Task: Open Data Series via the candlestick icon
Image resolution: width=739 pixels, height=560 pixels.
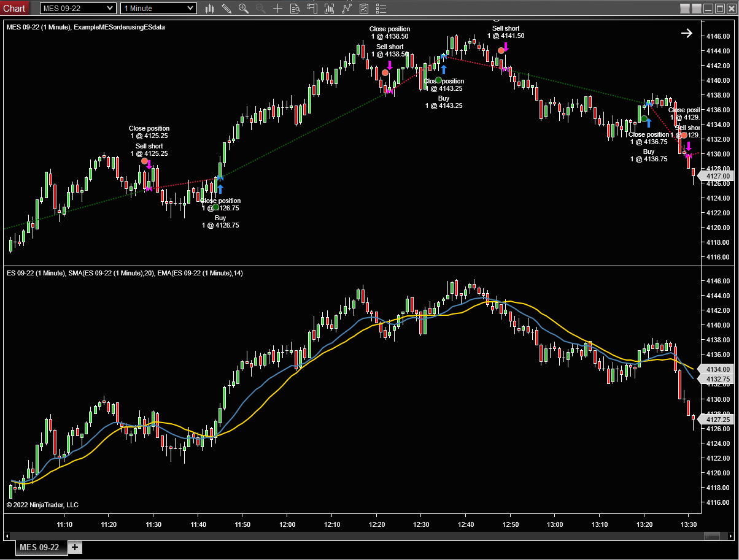Action: tap(210, 8)
